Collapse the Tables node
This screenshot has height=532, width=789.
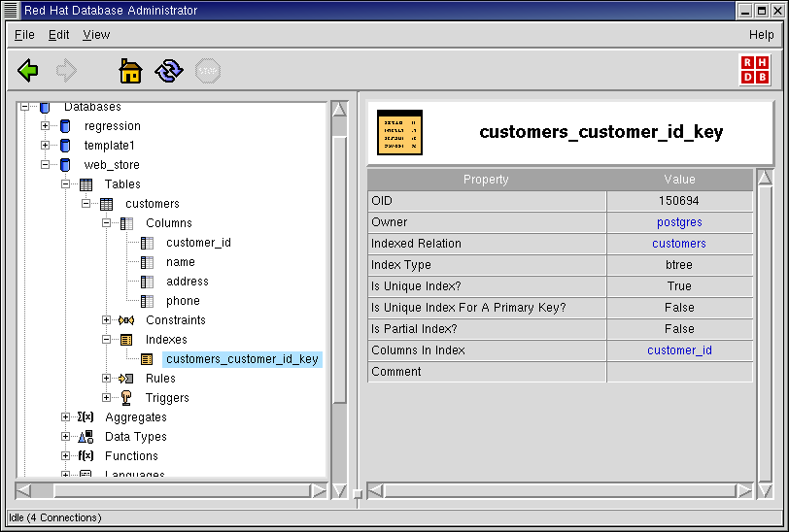point(65,184)
